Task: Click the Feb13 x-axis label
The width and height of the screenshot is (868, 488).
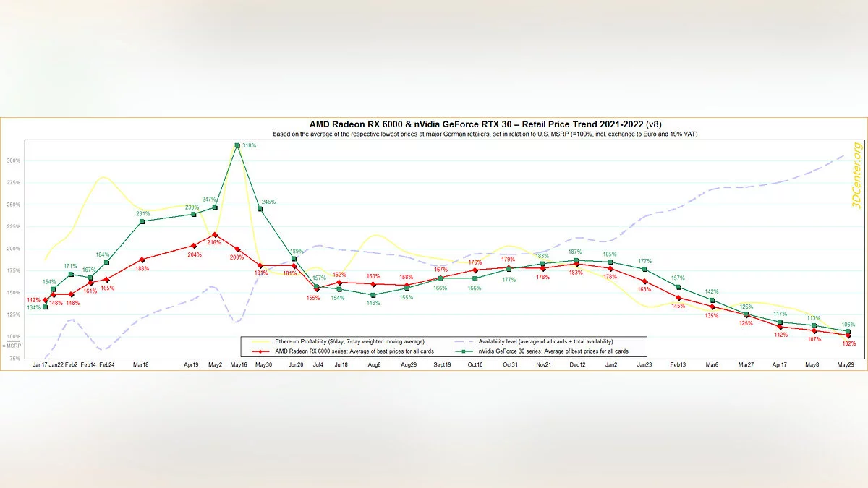Action: 678,366
